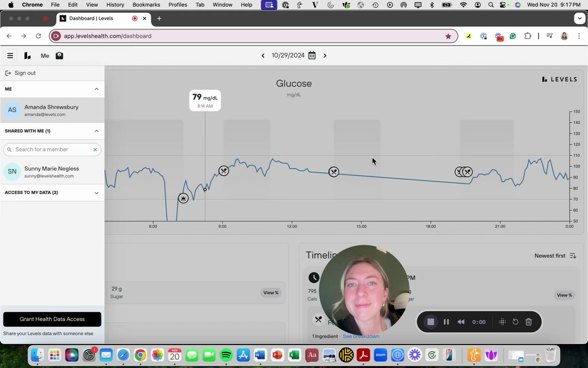Delete the recording with trash icon
Viewport: 588px width, 368px height.
[529, 322]
